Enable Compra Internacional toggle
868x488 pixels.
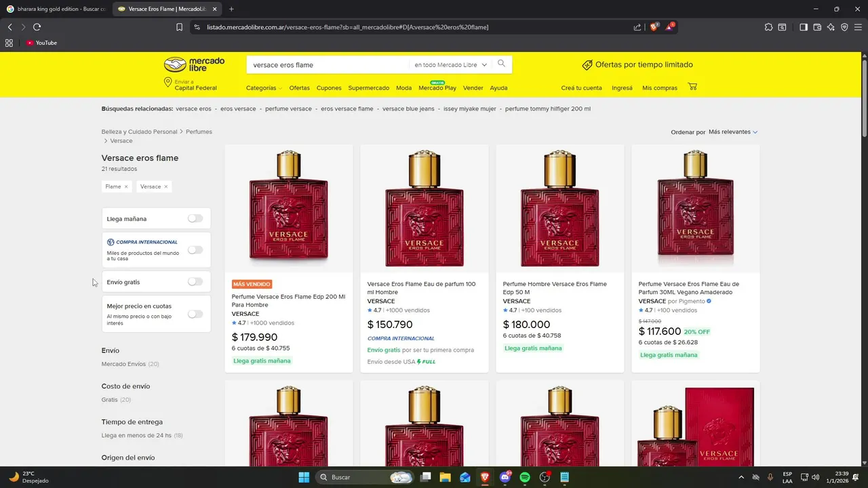[x=195, y=249]
